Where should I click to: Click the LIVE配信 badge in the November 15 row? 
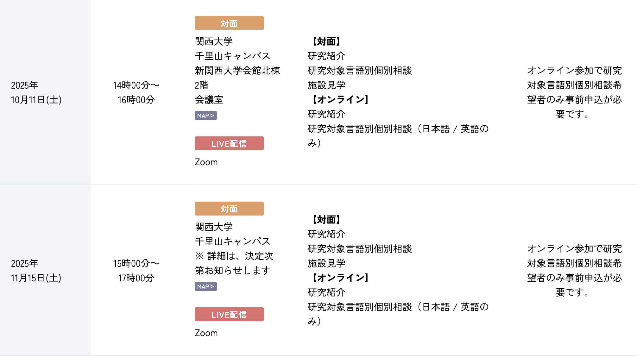tap(229, 314)
